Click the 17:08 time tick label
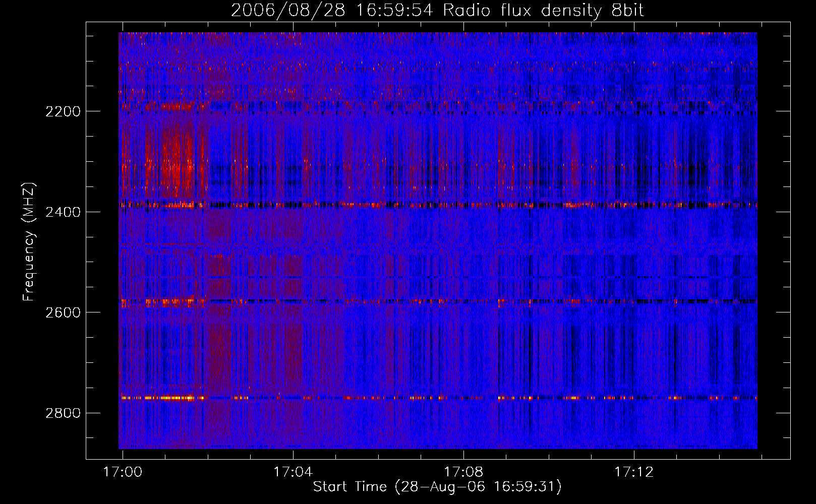This screenshot has width=816, height=504. (x=463, y=472)
